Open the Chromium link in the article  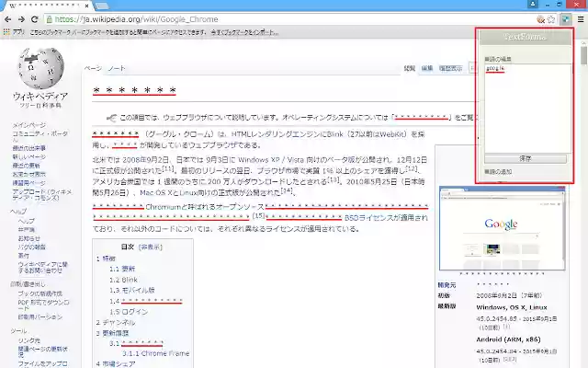tap(163, 206)
